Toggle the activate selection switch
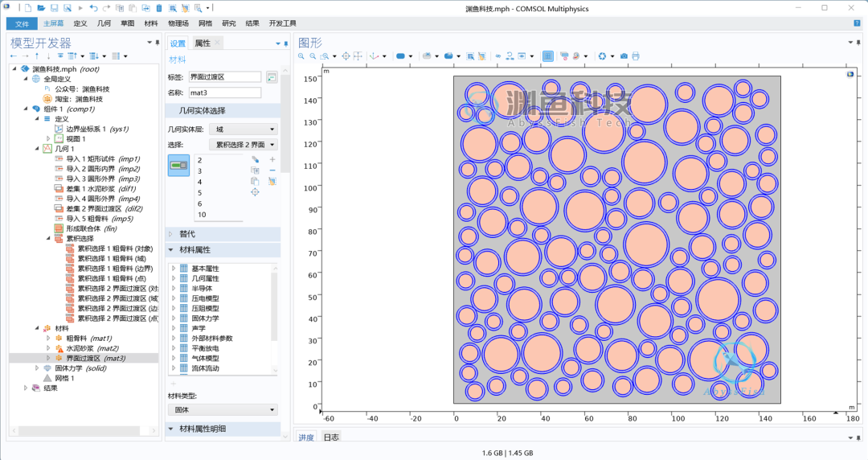This screenshot has height=460, width=868. pos(178,166)
